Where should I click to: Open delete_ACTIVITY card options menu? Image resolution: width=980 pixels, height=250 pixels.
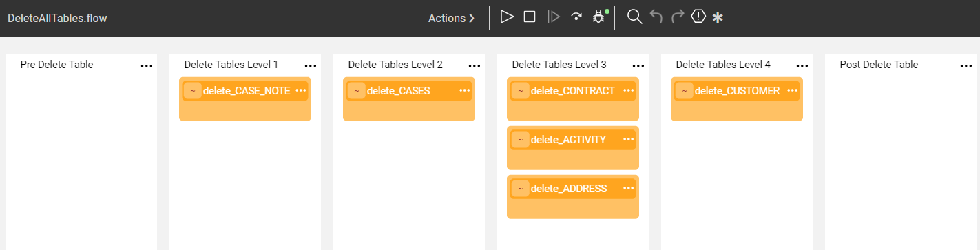tap(628, 139)
